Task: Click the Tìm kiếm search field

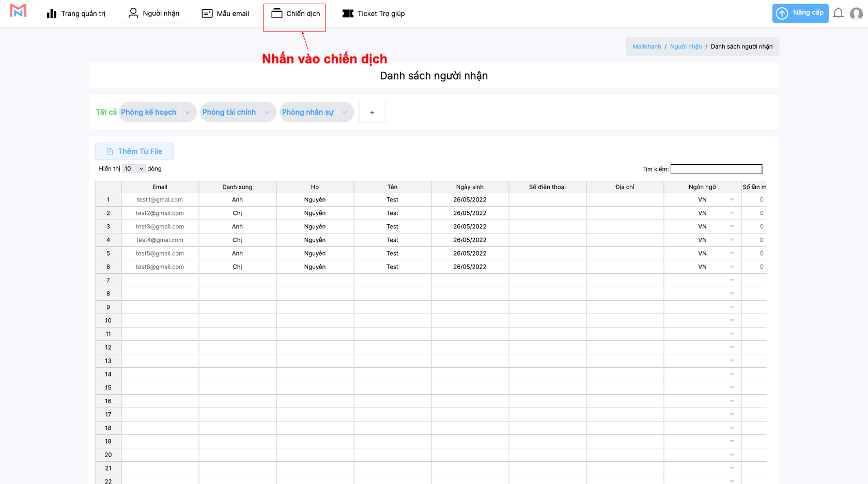Action: (x=716, y=169)
